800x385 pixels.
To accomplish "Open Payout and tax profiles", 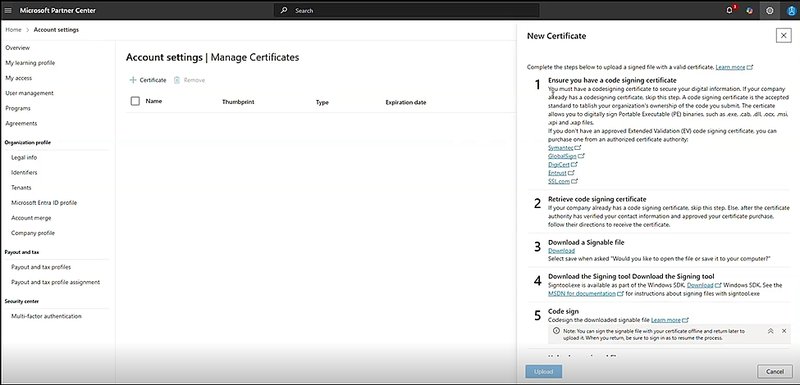I will click(41, 267).
